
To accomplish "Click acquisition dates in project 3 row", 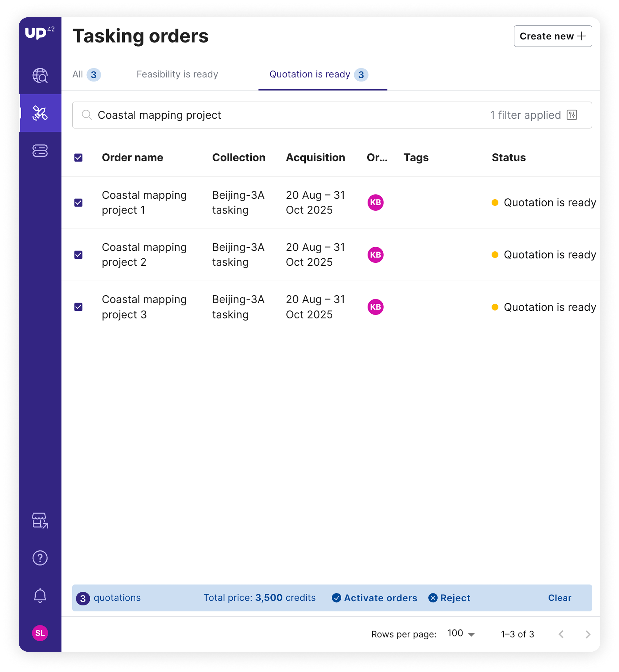I will 315,307.
